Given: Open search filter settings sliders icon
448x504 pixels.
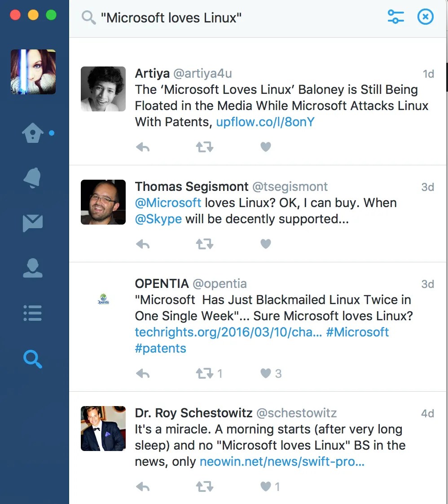Looking at the screenshot, I should [395, 17].
